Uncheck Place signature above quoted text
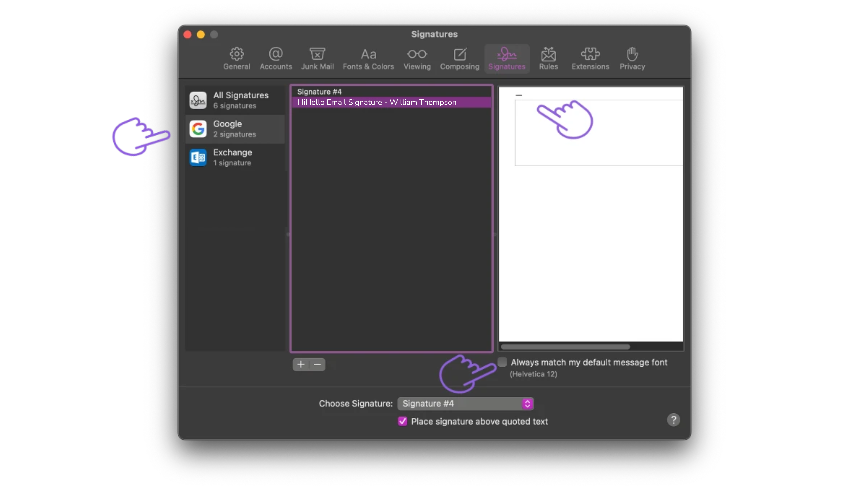 click(x=402, y=421)
